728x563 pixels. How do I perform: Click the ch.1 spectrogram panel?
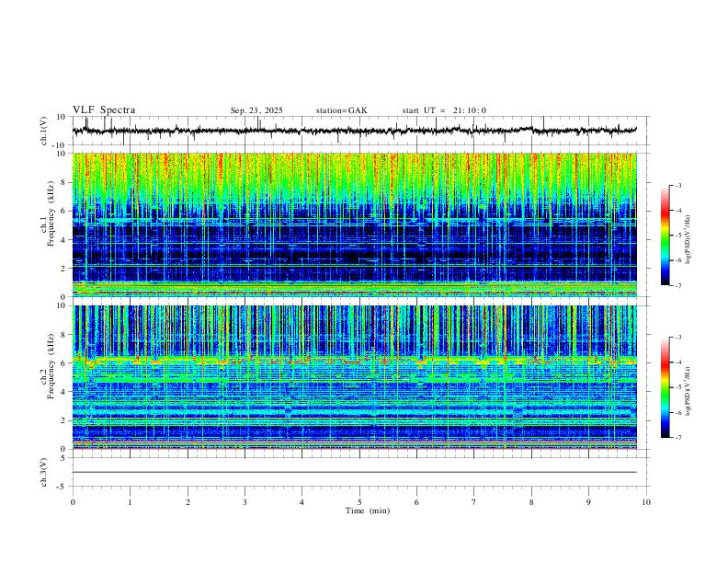point(355,224)
